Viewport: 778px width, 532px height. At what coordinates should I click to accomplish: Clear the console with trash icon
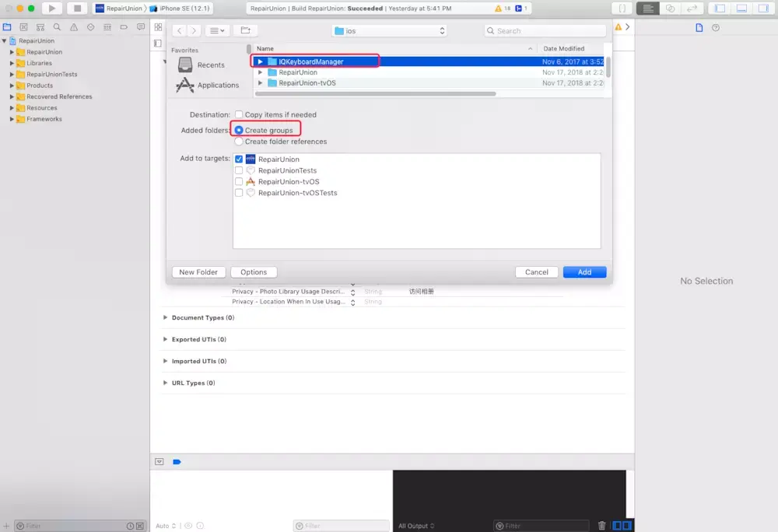click(x=601, y=526)
